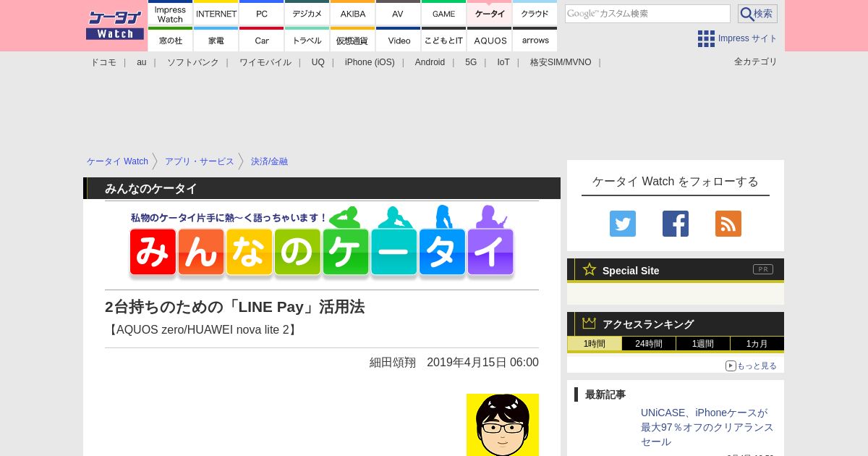The height and width of the screenshot is (456, 868).
Task: Click author name 細田頌翔
Action: [x=393, y=362]
